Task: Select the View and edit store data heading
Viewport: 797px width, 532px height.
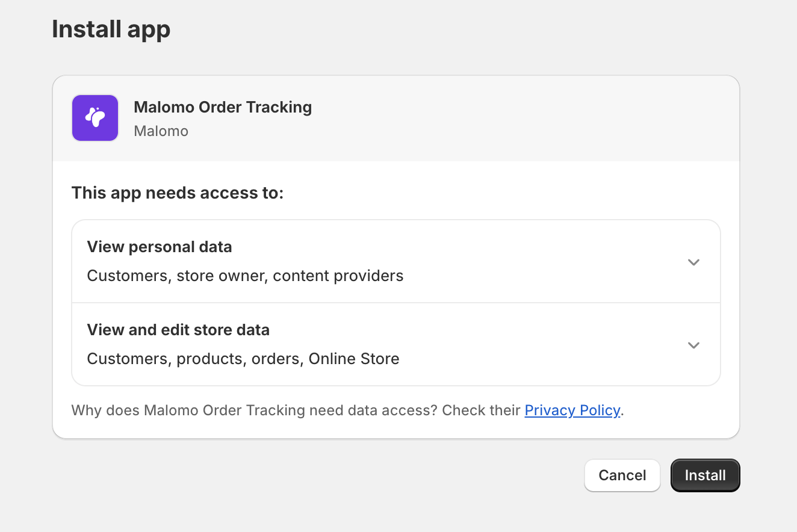Action: [x=178, y=330]
